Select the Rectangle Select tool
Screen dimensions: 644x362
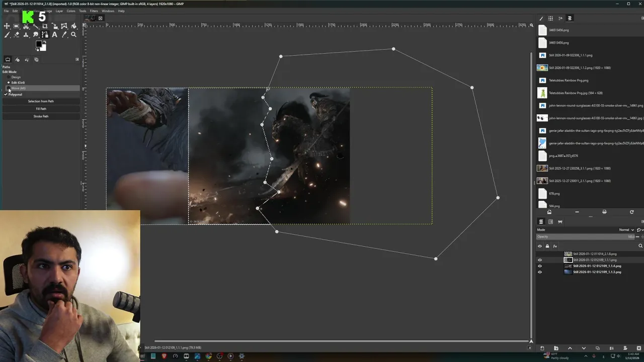16,26
